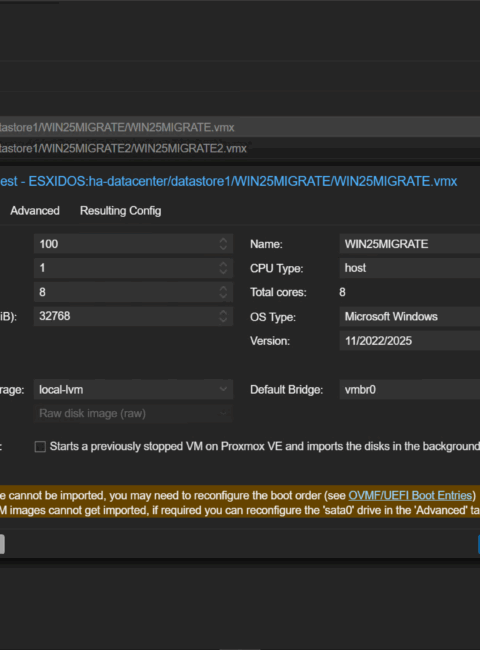Select the WIN25MIGRATE.vmx list row
Screen dimensions: 480x650
[240, 127]
